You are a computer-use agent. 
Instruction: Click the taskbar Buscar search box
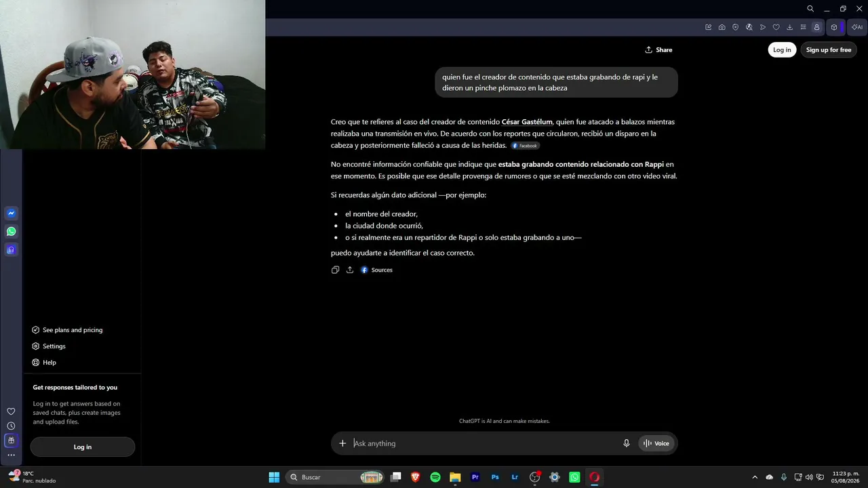[335, 477]
